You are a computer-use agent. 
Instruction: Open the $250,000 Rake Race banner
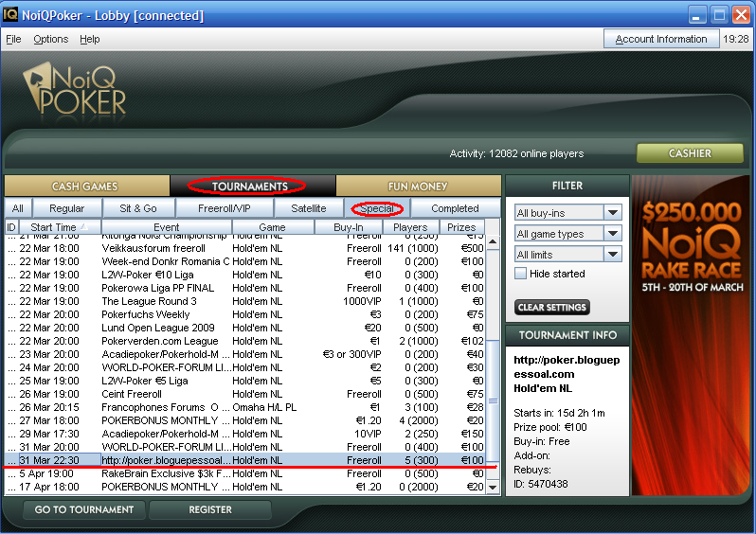point(691,335)
